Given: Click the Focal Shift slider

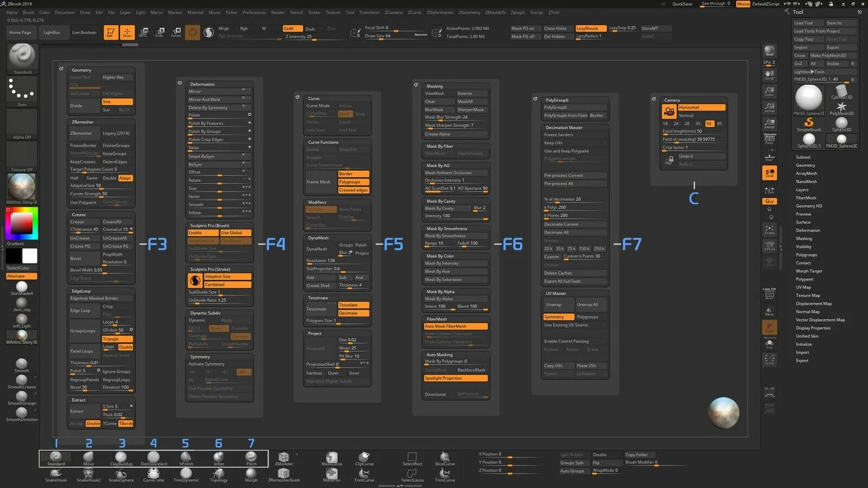Looking at the screenshot, I should click(397, 28).
